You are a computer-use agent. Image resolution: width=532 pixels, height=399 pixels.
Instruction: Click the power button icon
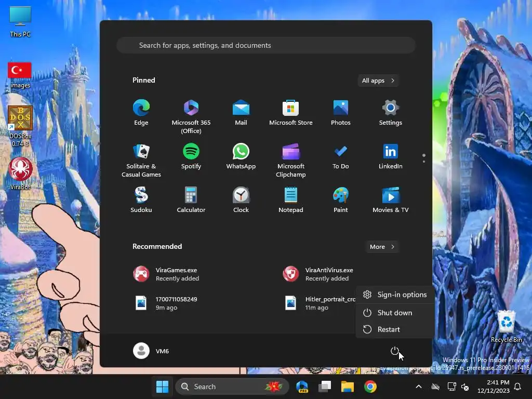point(395,351)
